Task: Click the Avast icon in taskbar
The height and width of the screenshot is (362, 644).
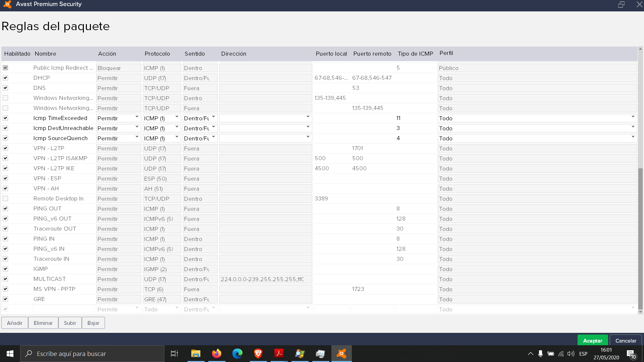Action: point(341,354)
